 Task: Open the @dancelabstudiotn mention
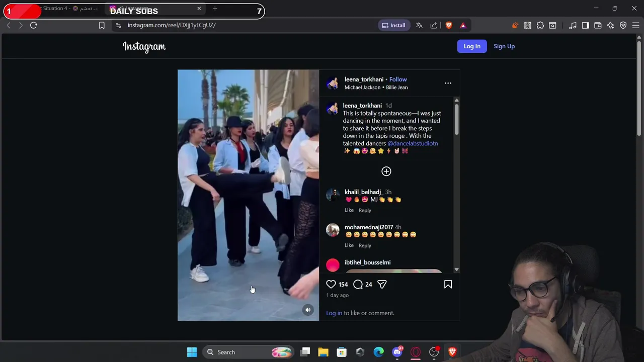[413, 143]
